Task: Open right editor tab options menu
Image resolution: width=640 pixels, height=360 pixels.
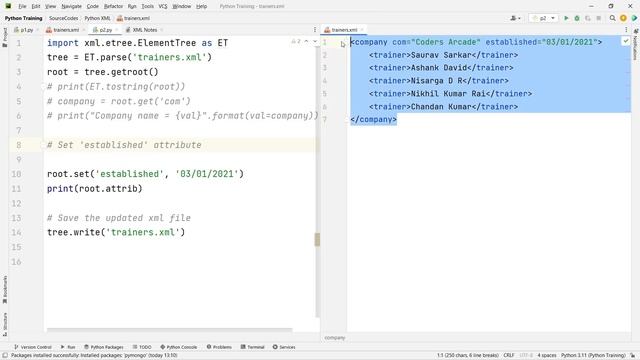Action: click(626, 30)
